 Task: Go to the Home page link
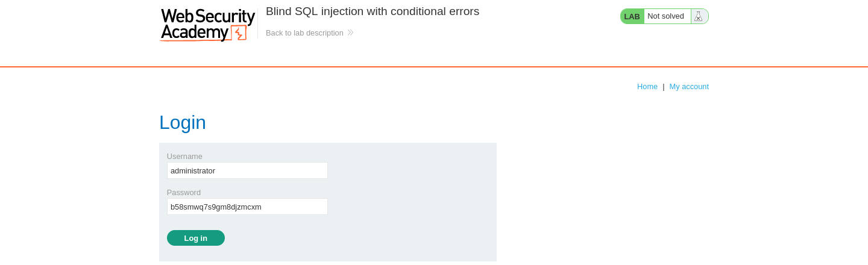click(x=647, y=86)
